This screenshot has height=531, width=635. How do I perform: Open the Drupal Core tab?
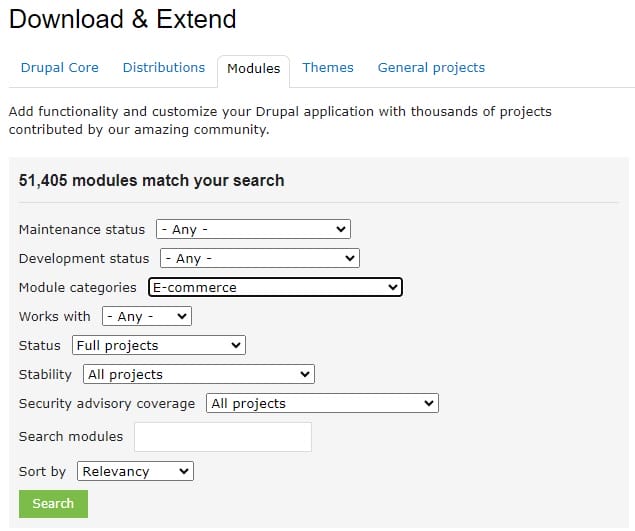click(x=60, y=68)
